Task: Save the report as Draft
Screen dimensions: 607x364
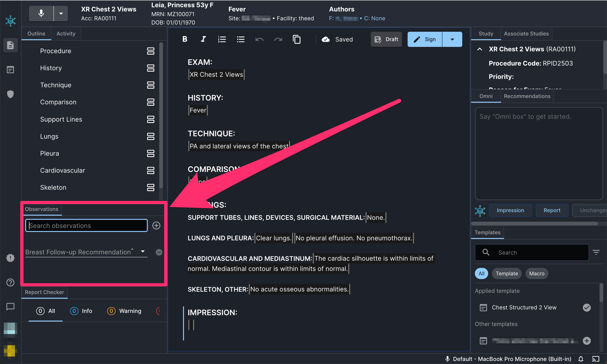Action: (386, 39)
